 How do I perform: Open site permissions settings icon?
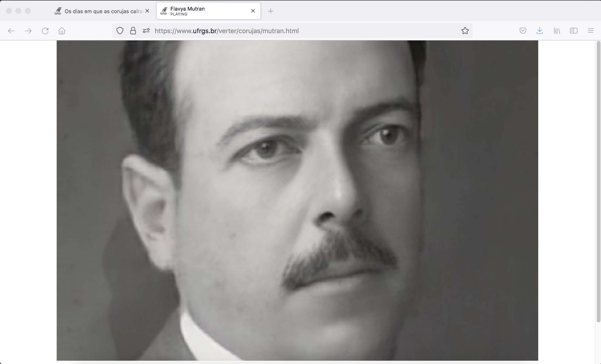tap(146, 31)
